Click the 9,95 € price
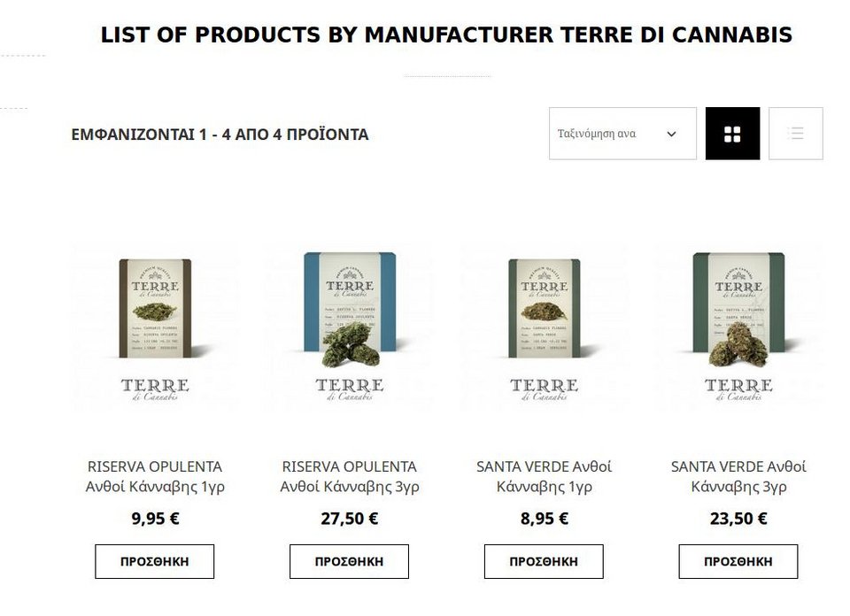The image size is (850, 616). [155, 519]
